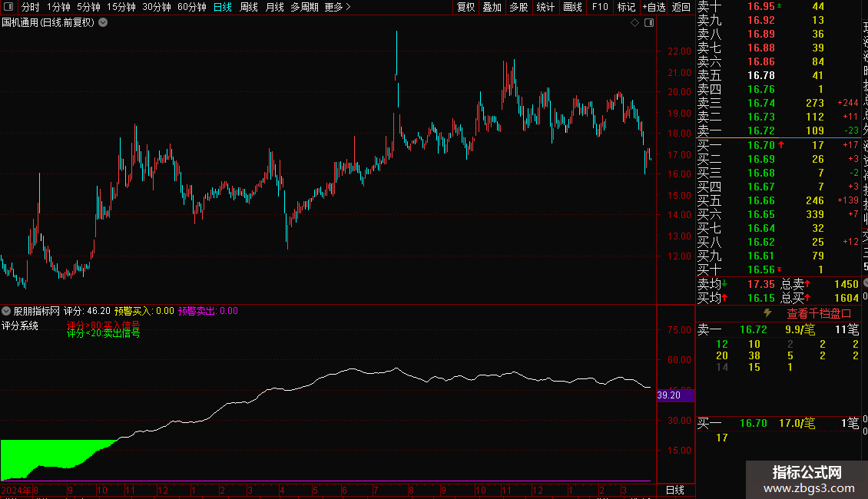Viewport: 868px width, 499px height.
Task: Click the 叠加 overlay button
Action: click(x=492, y=7)
